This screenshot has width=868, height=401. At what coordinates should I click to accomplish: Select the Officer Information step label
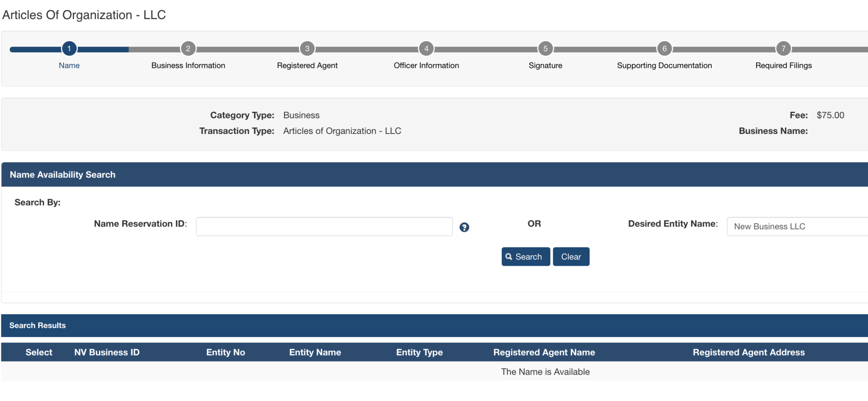click(x=426, y=65)
